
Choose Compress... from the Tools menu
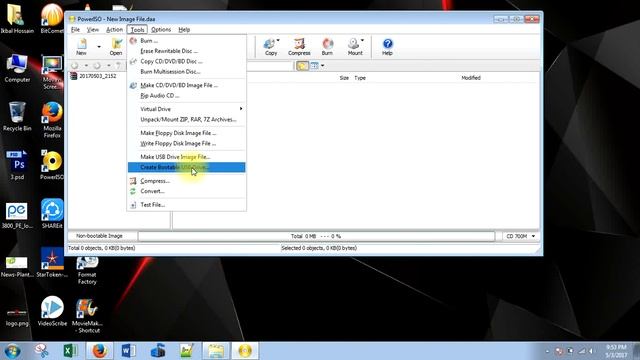187,181
